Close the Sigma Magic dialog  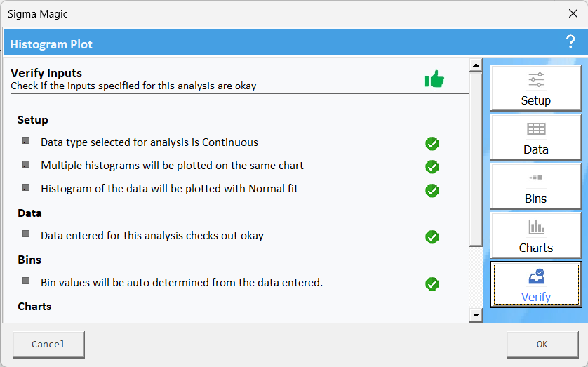[x=573, y=13]
